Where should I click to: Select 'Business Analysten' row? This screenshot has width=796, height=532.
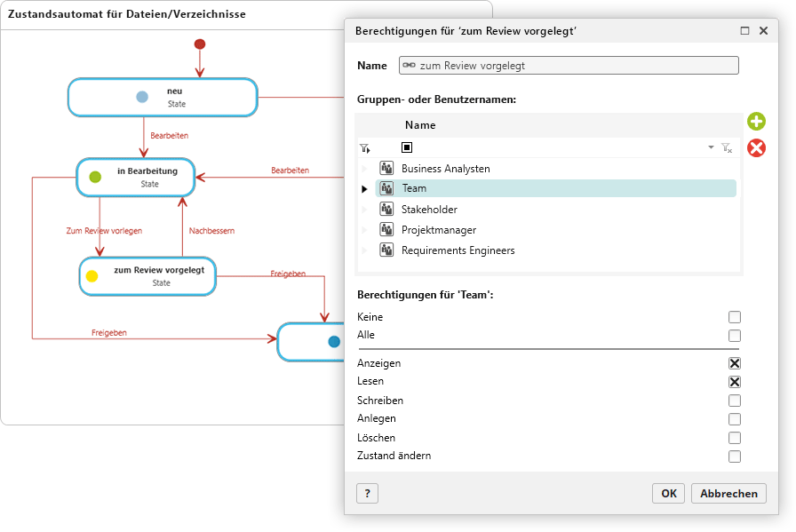(x=556, y=168)
